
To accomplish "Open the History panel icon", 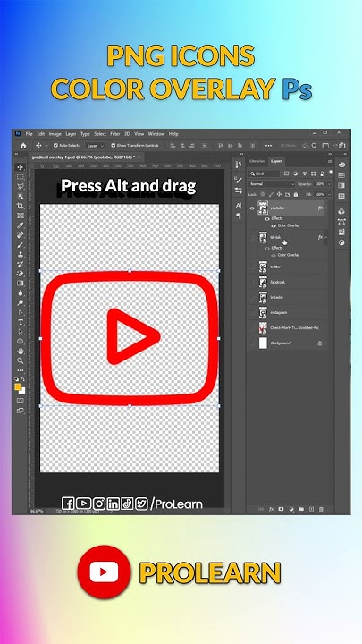I will 239,165.
